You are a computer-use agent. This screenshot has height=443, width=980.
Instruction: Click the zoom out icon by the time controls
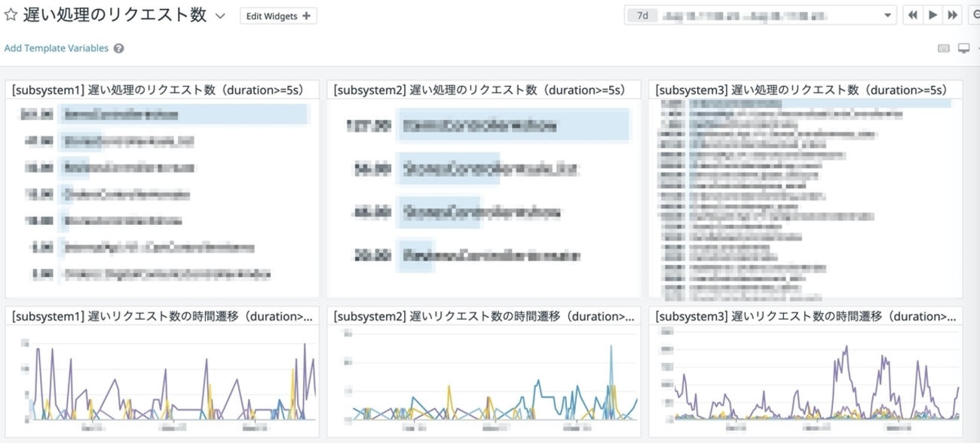[x=975, y=15]
